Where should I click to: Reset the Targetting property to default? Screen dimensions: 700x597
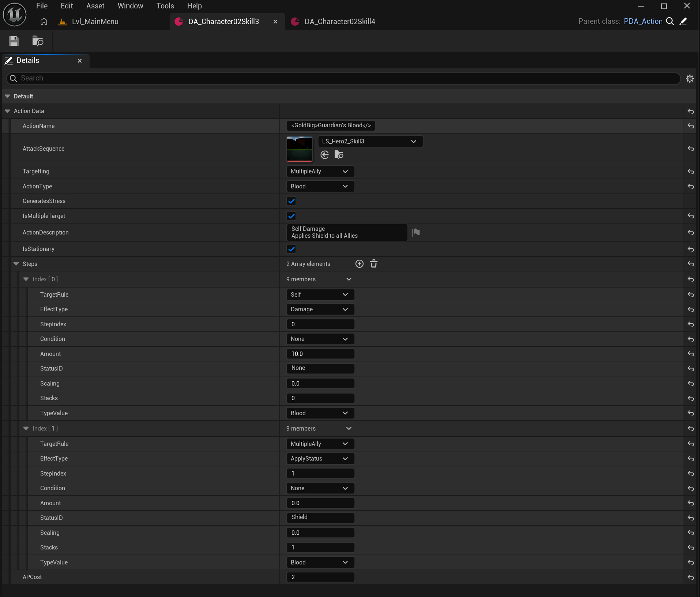tap(691, 171)
